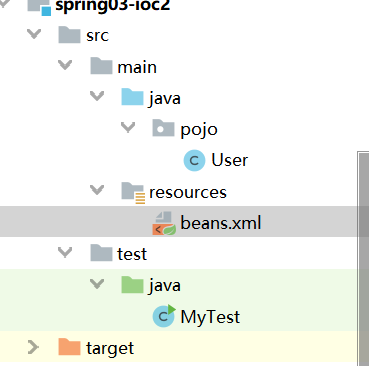Click the MyTest runnable class icon

click(164, 316)
